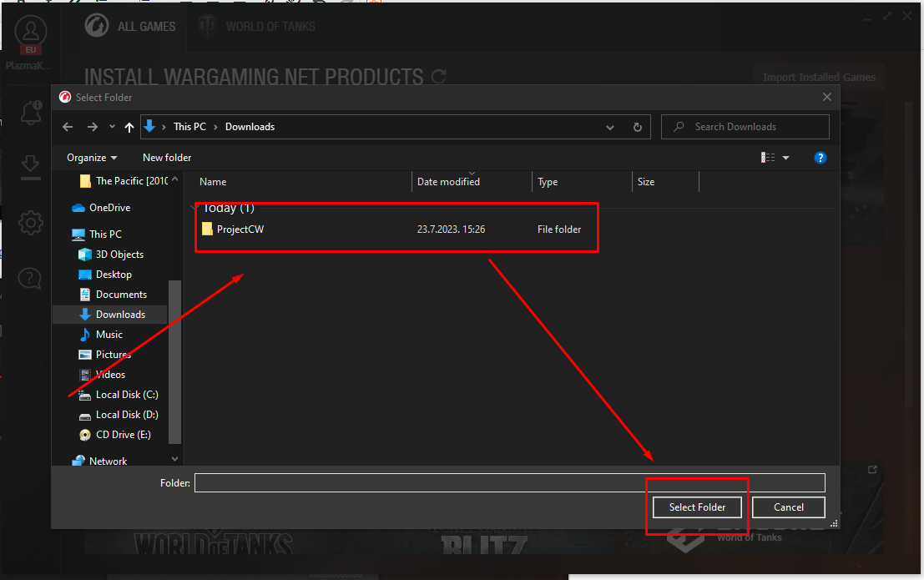Open OneDrive in the navigation pane
The image size is (924, 580).
coord(101,208)
